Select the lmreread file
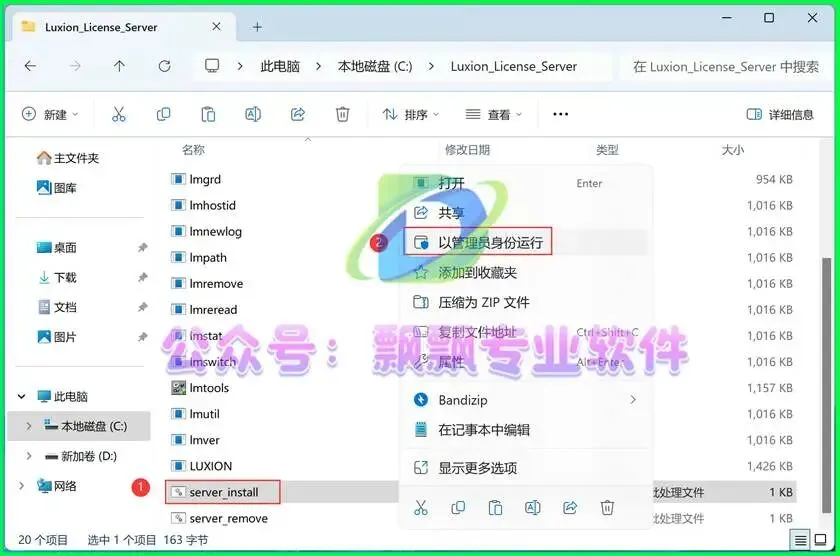The height and width of the screenshot is (556, 840). [x=204, y=309]
